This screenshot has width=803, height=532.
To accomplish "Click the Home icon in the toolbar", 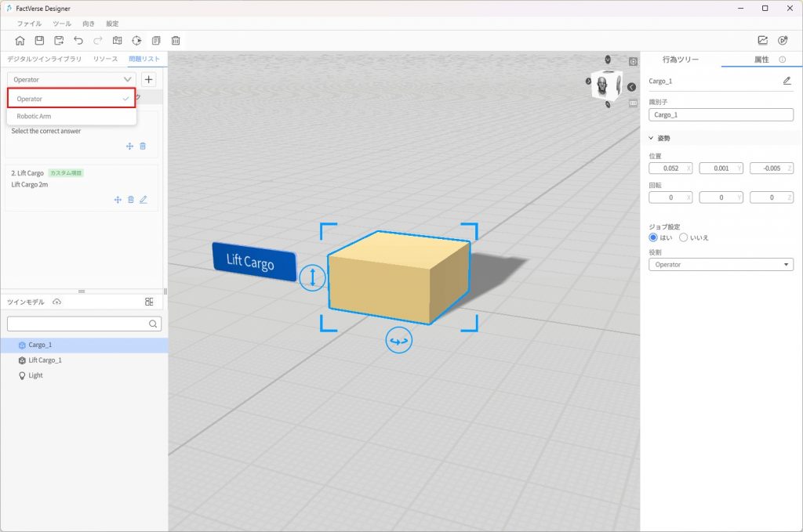I will [20, 41].
